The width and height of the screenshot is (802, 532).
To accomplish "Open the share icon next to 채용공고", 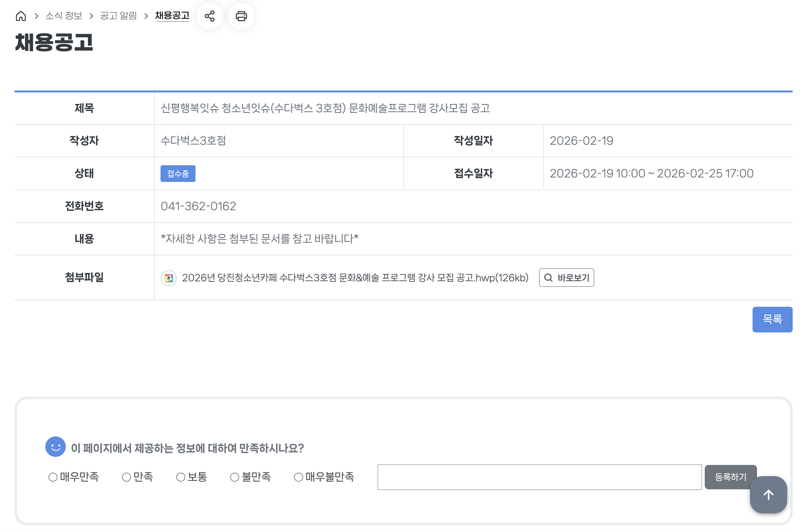I will 210,16.
